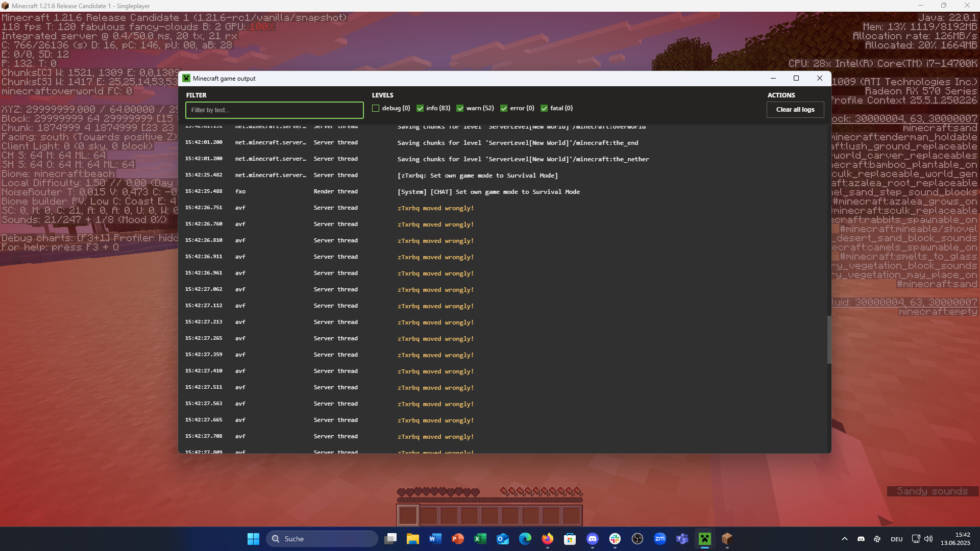This screenshot has height=551, width=980.
Task: Click the Clear all logs button
Action: pyautogui.click(x=795, y=110)
